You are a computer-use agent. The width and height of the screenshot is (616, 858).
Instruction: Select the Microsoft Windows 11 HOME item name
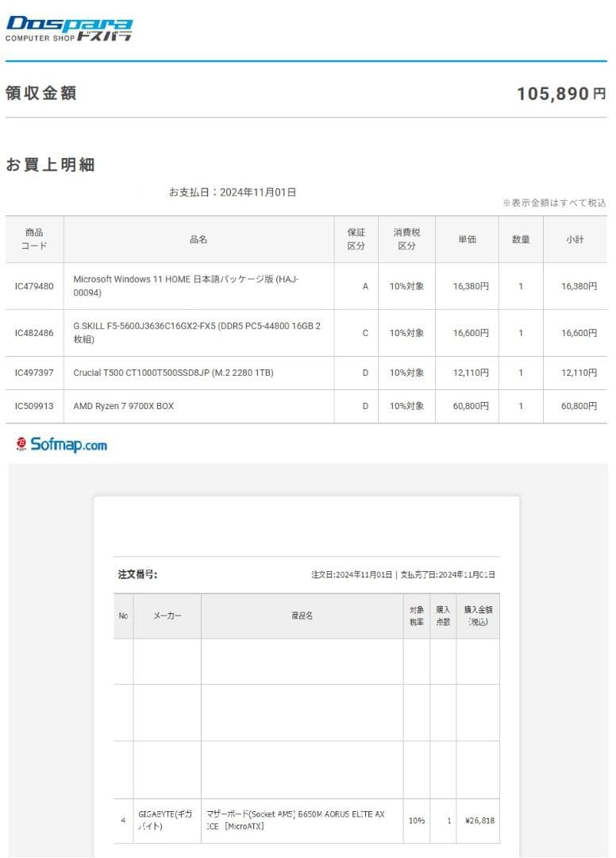tap(186, 286)
